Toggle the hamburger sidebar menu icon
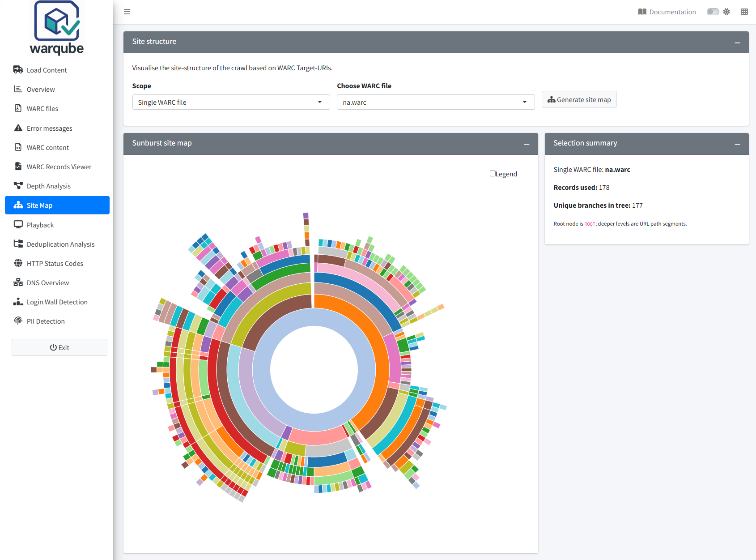The image size is (756, 560). tap(127, 12)
